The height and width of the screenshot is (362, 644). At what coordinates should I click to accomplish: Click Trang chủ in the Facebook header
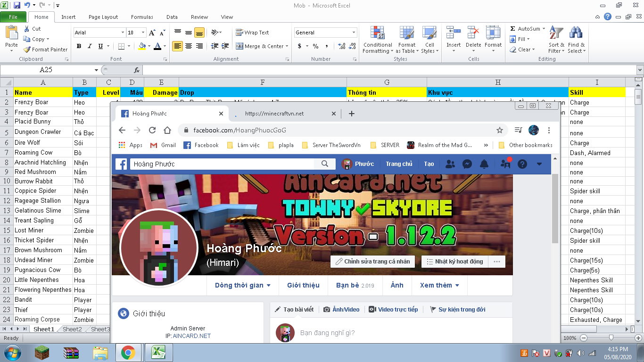pyautogui.click(x=399, y=164)
